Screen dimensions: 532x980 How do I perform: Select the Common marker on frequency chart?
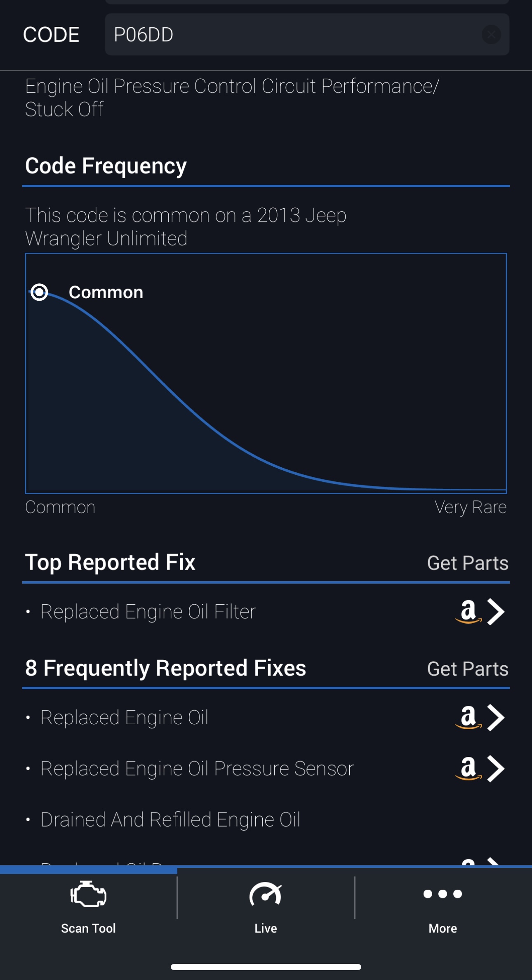(40, 292)
